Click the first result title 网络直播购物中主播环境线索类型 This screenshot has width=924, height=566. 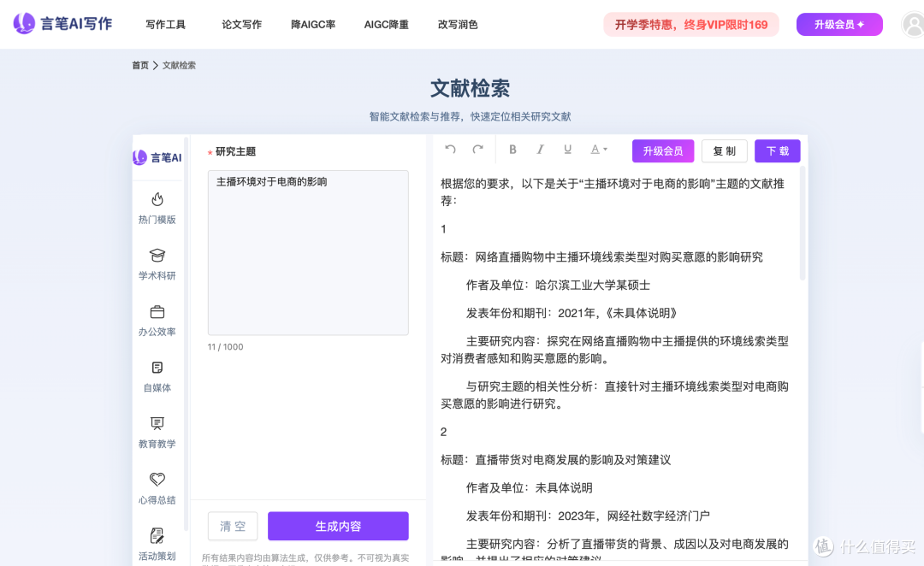click(x=601, y=257)
